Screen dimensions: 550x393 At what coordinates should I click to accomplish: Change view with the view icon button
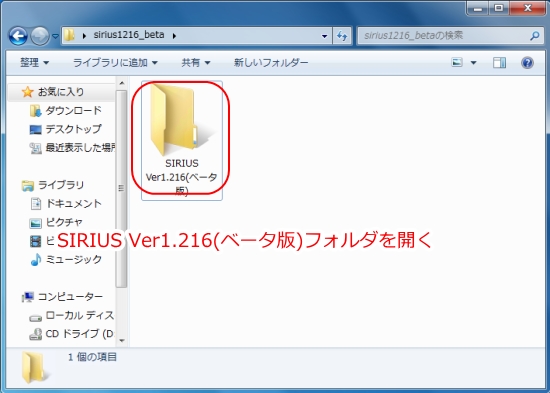pyautogui.click(x=457, y=63)
